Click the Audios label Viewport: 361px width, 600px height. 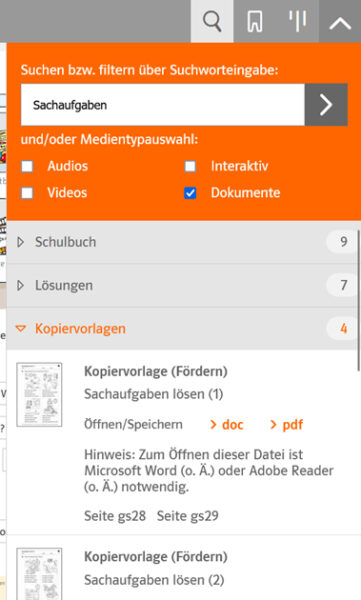[x=68, y=166]
